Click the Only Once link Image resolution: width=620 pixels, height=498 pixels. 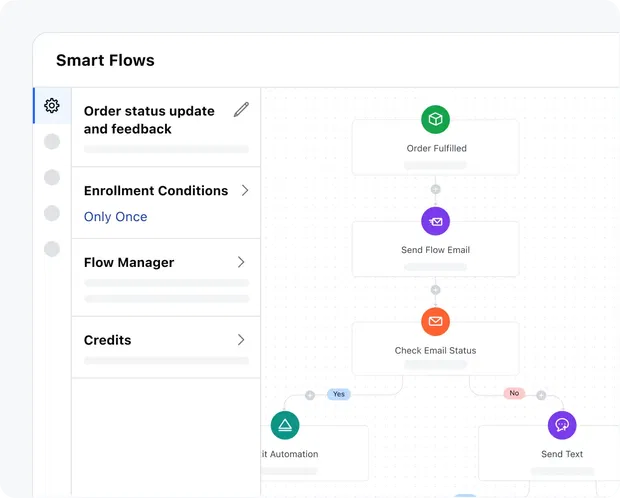coord(115,217)
